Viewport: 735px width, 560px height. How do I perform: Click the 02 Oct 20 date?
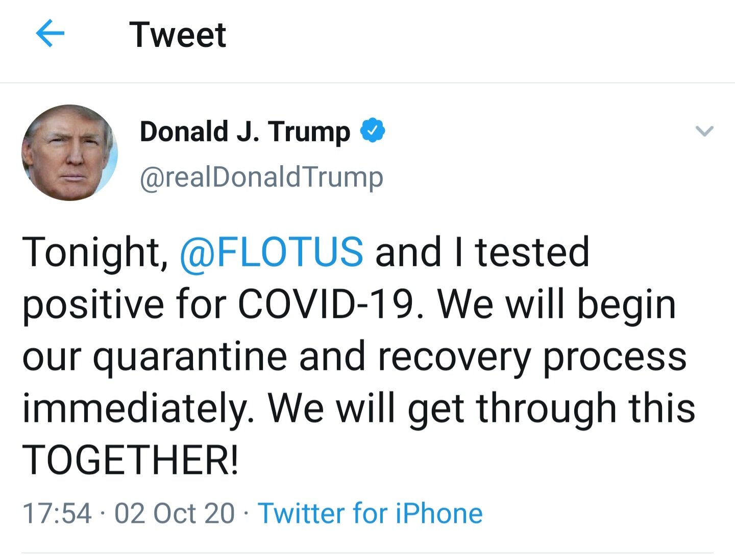(x=174, y=513)
